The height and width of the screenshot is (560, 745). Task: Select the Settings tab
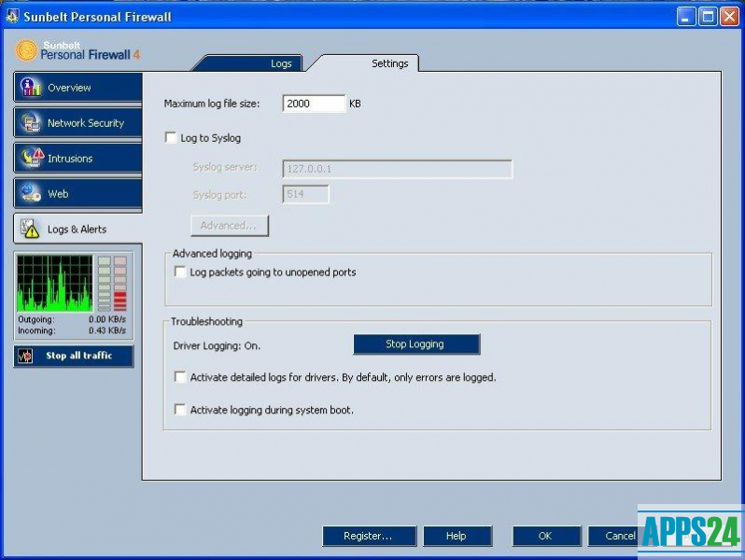coord(389,63)
